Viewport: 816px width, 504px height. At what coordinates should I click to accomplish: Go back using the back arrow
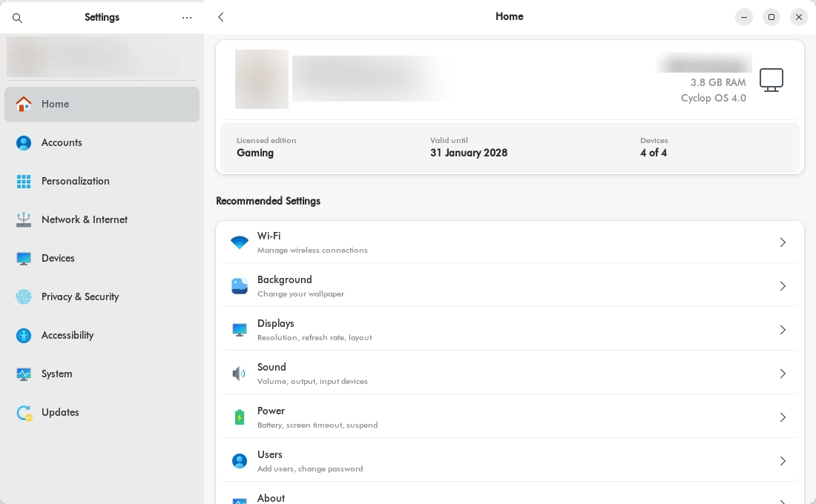(220, 17)
